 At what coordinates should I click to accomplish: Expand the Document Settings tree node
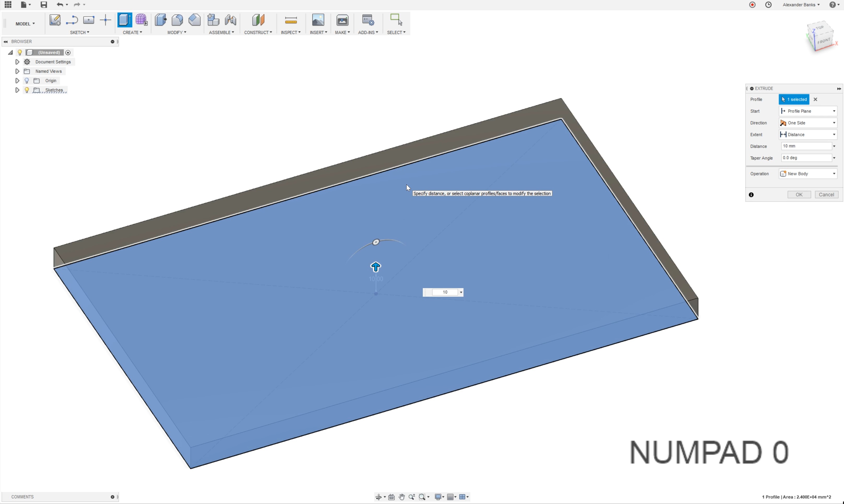coord(17,62)
